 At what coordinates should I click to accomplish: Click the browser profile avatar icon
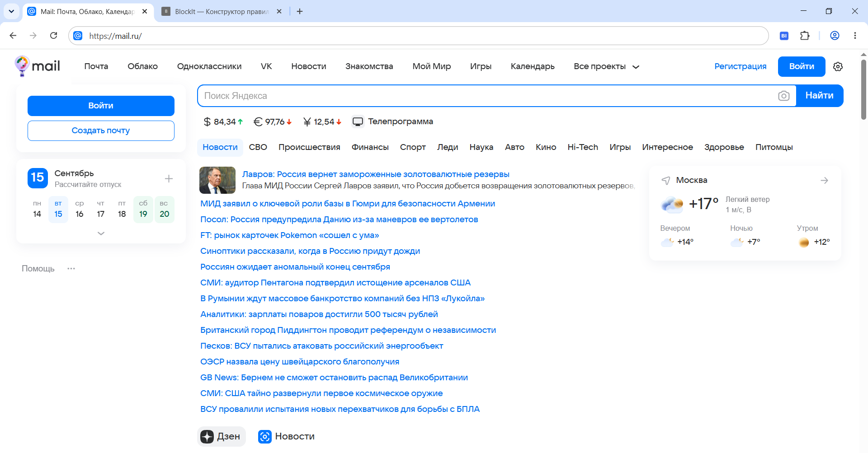(x=835, y=36)
